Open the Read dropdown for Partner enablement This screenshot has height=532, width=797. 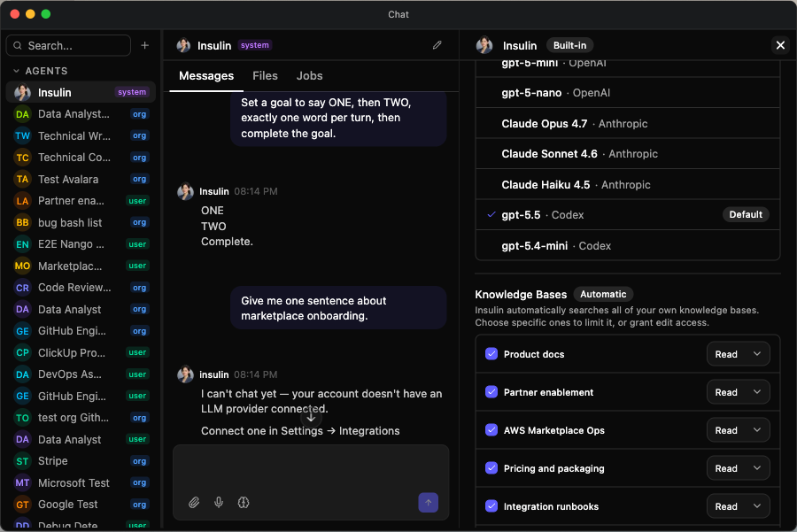coord(738,392)
